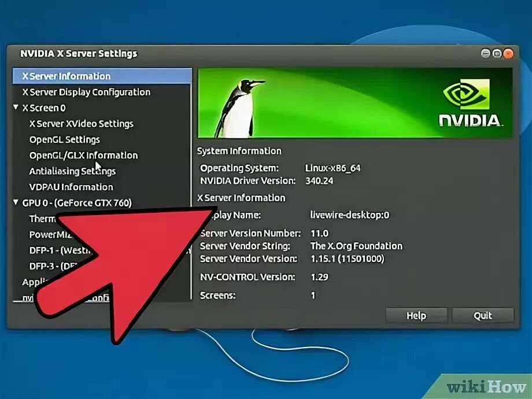Open X Server Display Configuration
The image size is (532, 399).
tap(86, 93)
